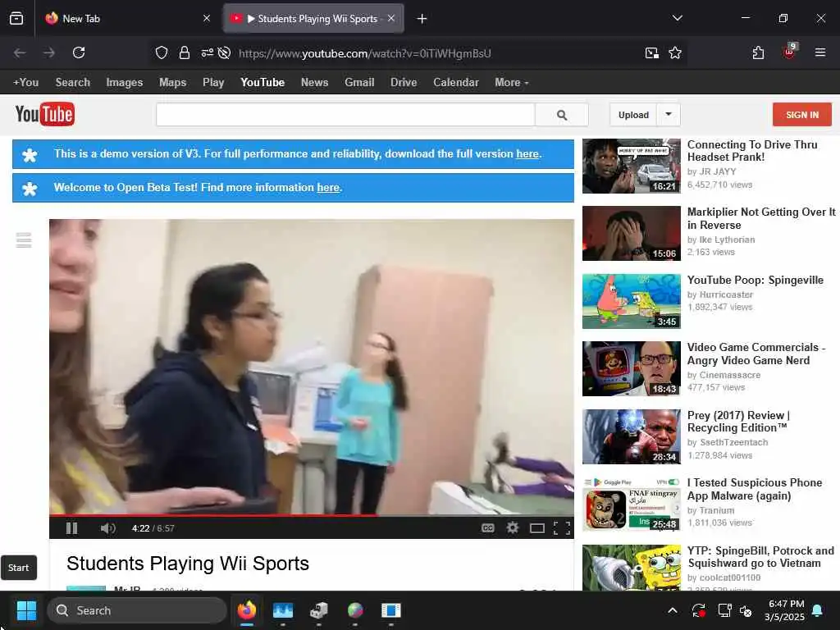Image resolution: width=840 pixels, height=630 pixels.
Task: Open the uBlock extension icon with badge
Action: 790,52
